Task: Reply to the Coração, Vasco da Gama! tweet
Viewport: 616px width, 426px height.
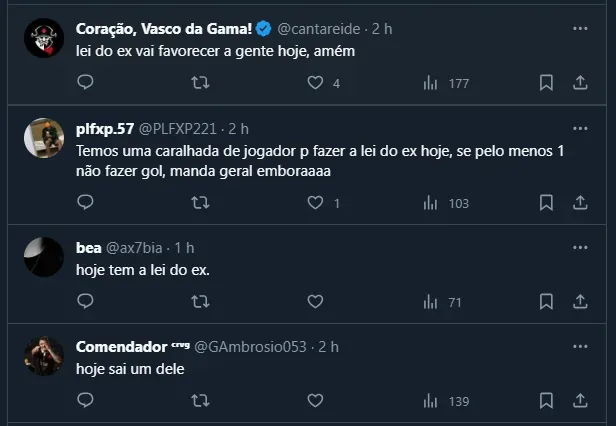Action: pos(85,83)
